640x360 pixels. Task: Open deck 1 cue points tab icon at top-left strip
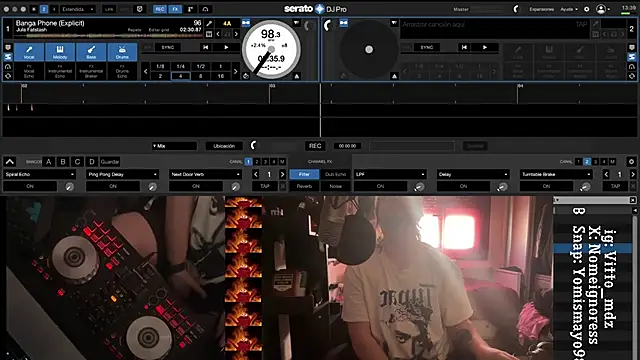tap(8, 48)
